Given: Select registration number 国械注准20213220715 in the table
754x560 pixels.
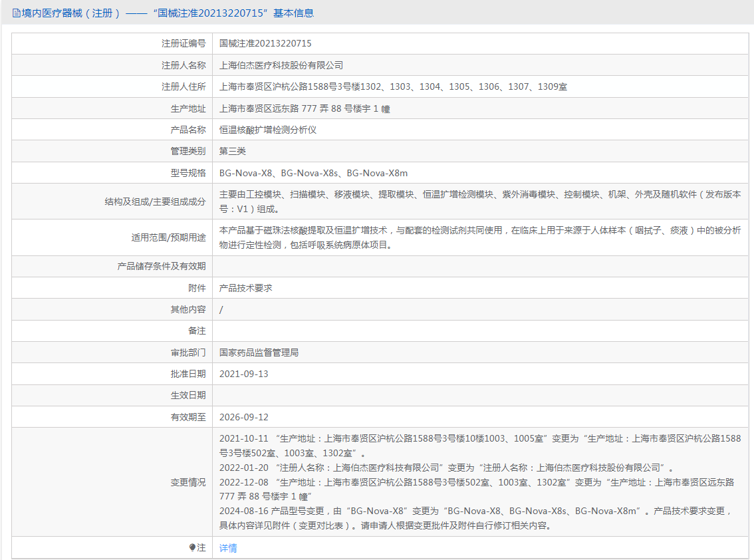Looking at the screenshot, I should [x=265, y=43].
